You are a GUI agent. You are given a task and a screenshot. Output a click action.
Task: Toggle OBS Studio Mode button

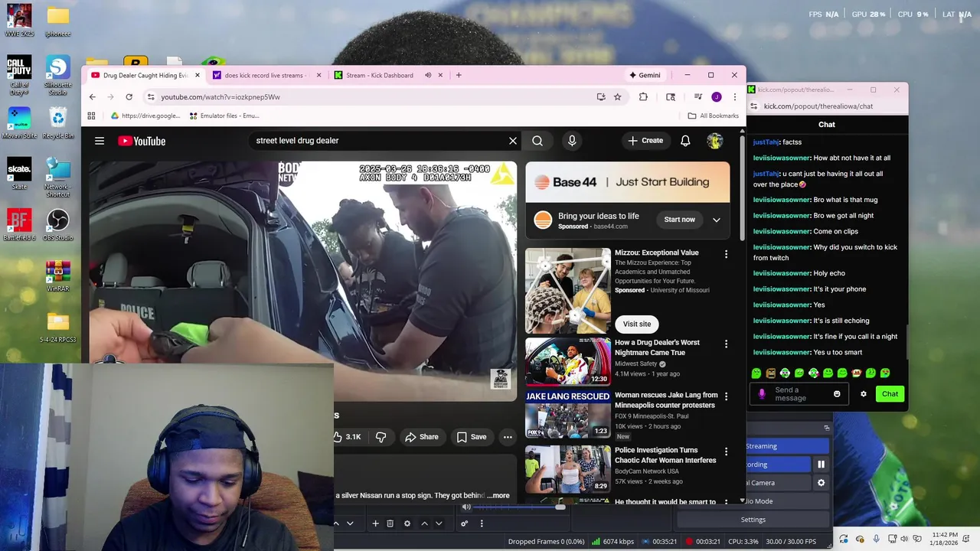click(787, 501)
